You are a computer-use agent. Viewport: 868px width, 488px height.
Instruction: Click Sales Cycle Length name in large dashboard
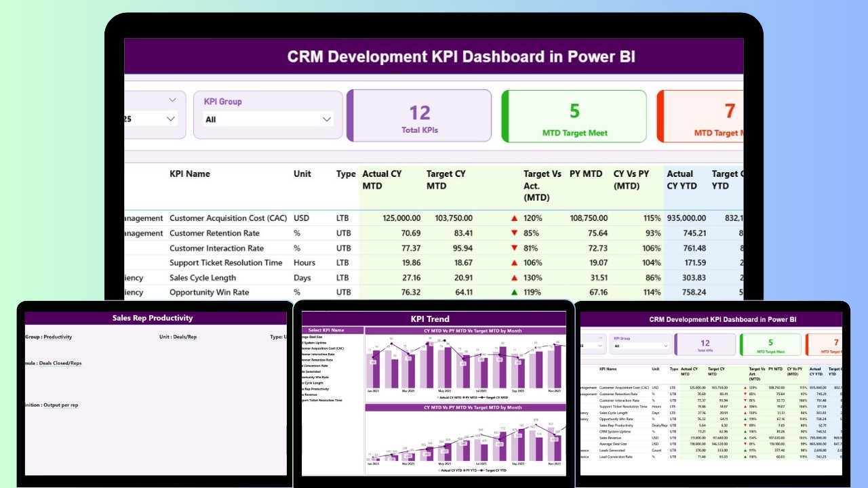tap(203, 278)
